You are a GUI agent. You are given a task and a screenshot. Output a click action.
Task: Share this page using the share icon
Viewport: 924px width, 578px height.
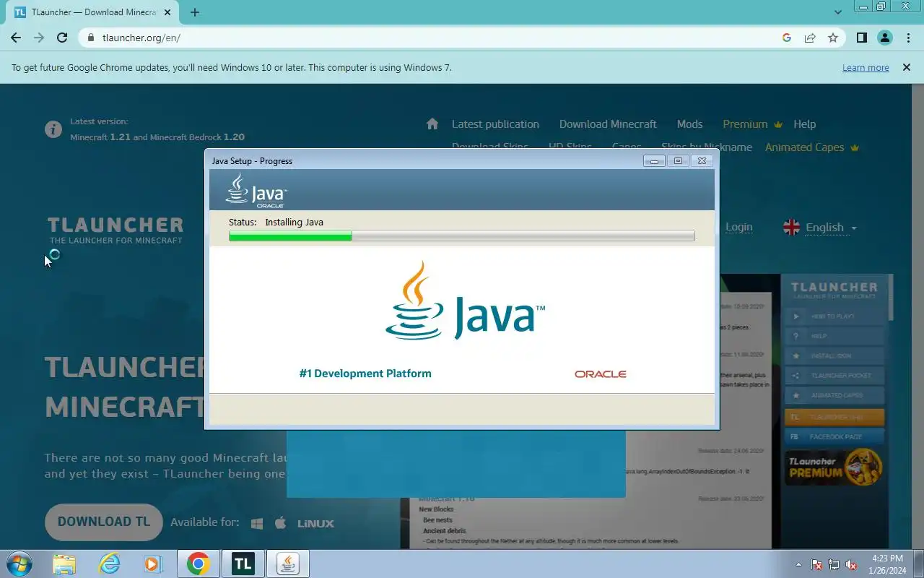[810, 38]
